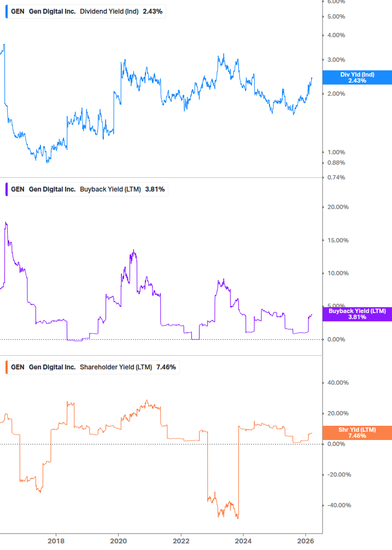The image size is (392, 550).
Task: Select the blue Div Yld (Ind) 2.43% axis tag
Action: click(357, 78)
